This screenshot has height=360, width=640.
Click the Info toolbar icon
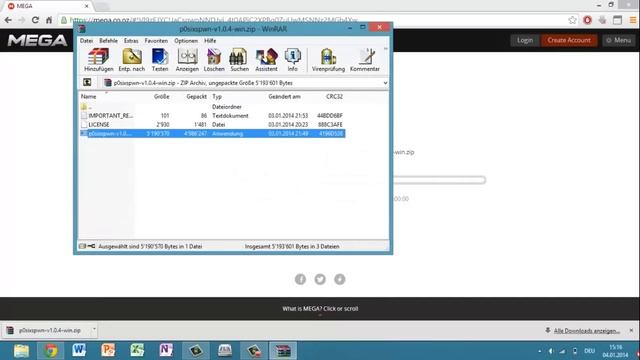click(x=293, y=60)
